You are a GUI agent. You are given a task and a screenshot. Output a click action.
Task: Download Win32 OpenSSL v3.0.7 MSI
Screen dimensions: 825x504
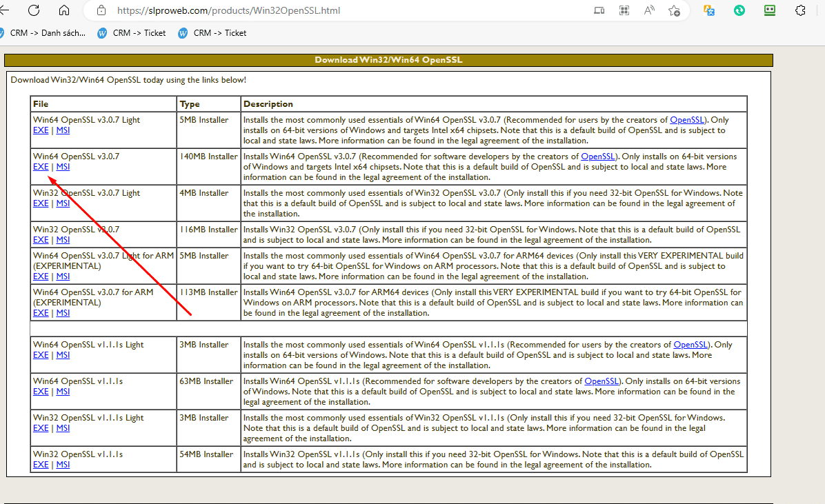(x=63, y=240)
